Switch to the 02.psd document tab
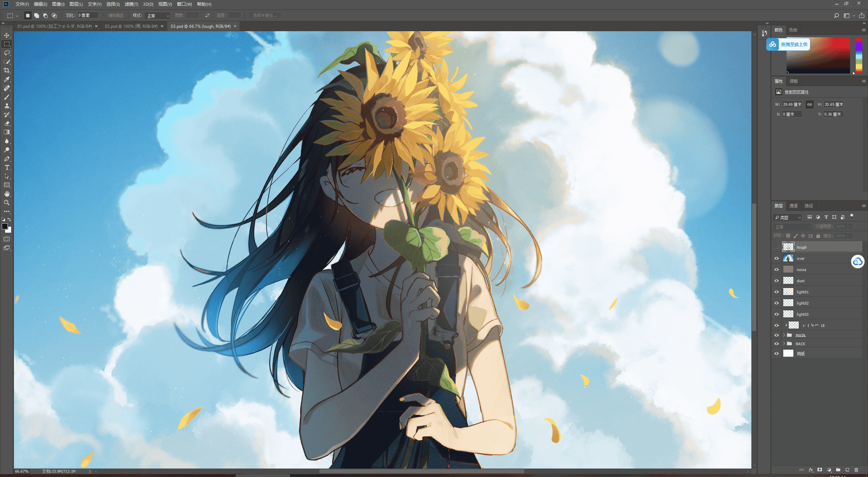868x477 pixels. click(131, 26)
